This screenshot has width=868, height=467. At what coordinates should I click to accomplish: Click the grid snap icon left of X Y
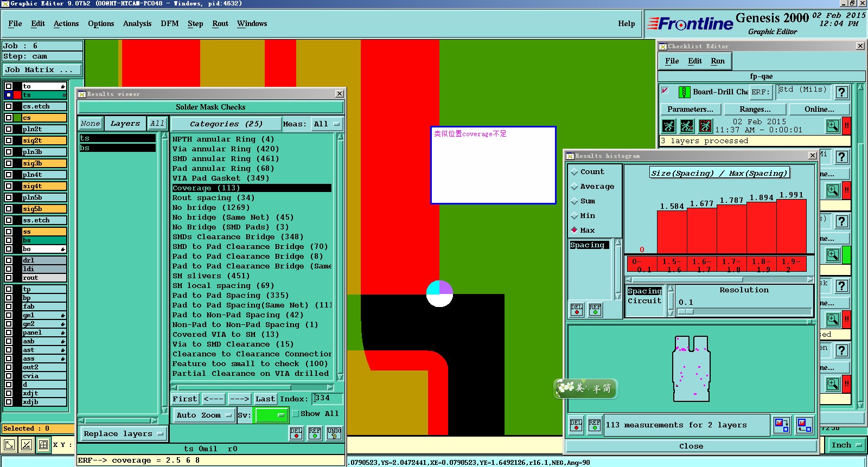(x=43, y=445)
